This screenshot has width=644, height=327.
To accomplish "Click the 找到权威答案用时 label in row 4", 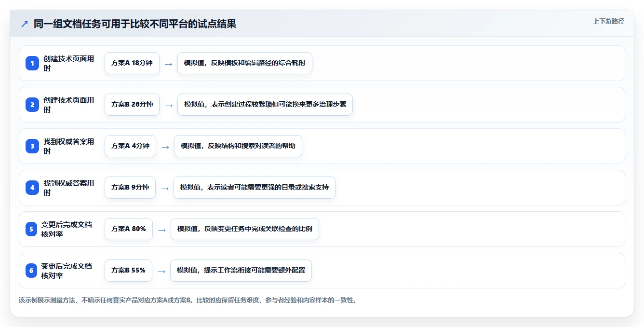I will tap(69, 188).
